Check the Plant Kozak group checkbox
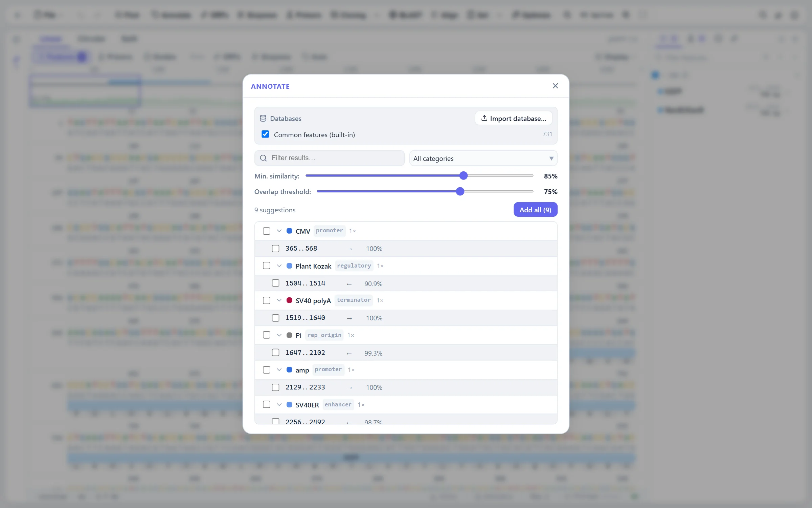 point(267,266)
